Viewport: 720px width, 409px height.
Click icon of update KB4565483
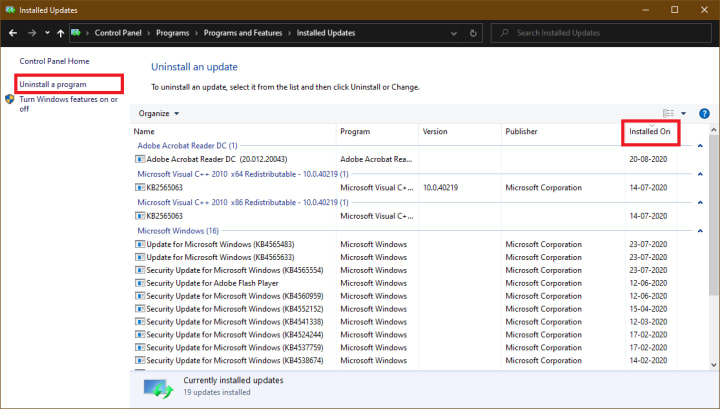pos(140,244)
